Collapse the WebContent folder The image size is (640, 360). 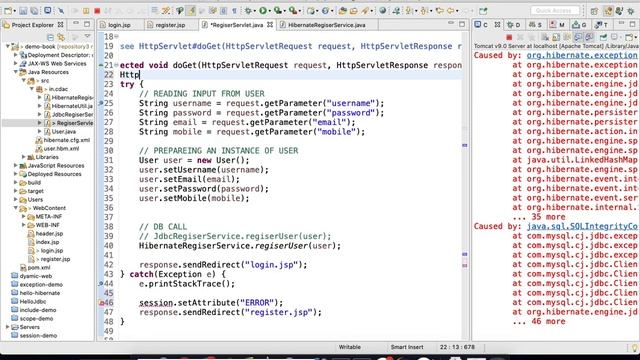(x=16, y=208)
